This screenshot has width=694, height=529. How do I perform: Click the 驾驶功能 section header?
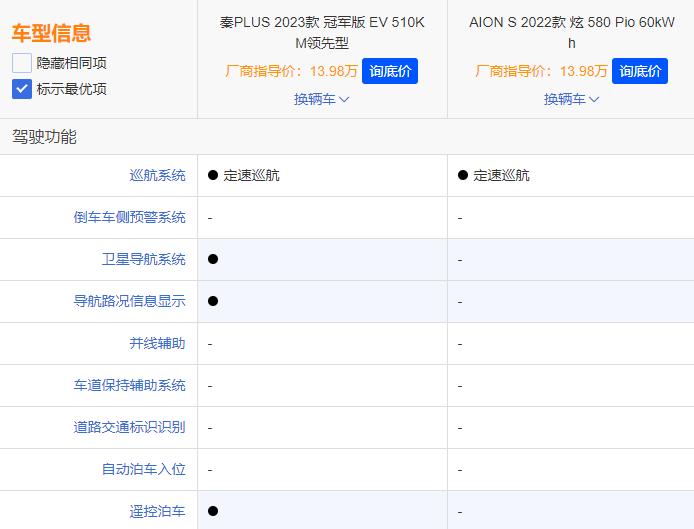point(44,137)
